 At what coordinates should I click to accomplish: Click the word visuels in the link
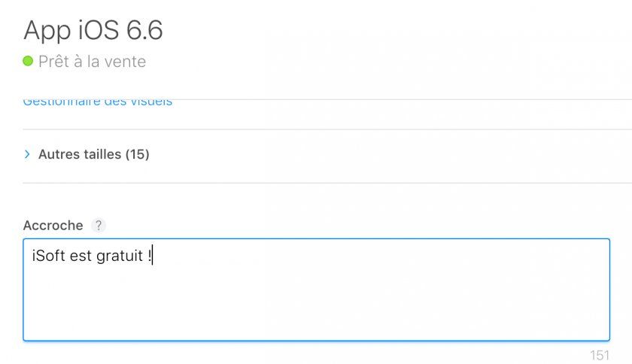[150, 102]
